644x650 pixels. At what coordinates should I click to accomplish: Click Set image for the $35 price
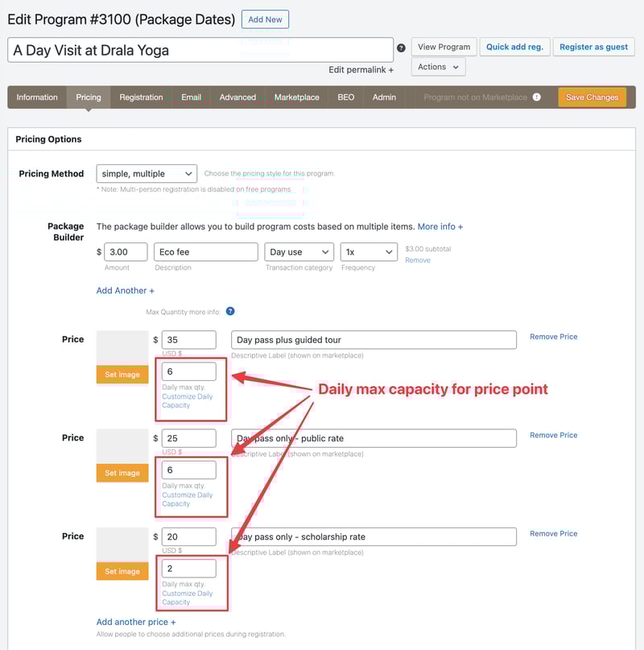(x=122, y=375)
